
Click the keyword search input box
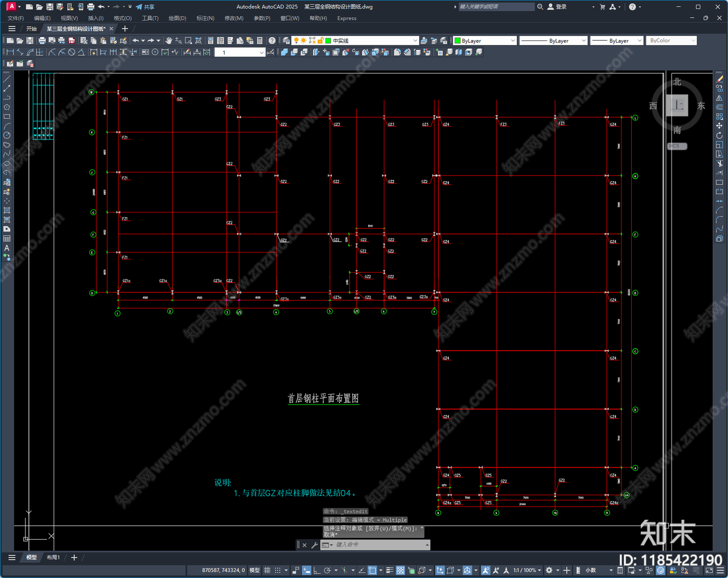point(496,7)
